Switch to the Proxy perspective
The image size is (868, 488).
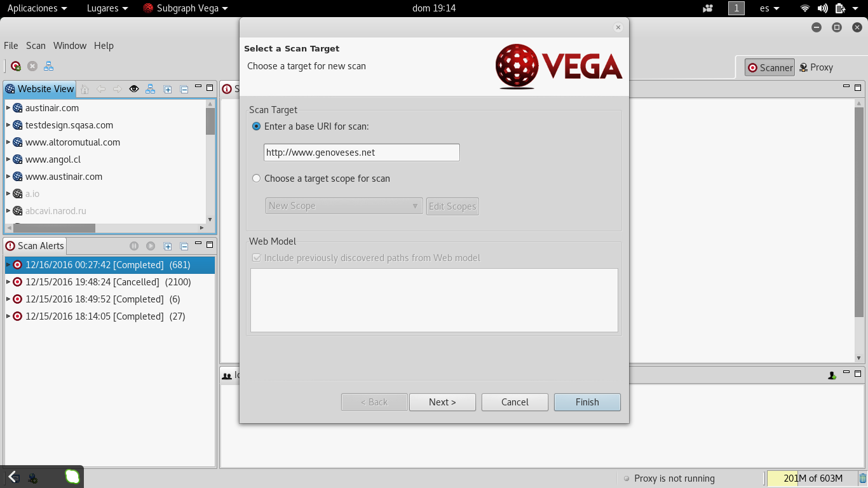(x=817, y=67)
